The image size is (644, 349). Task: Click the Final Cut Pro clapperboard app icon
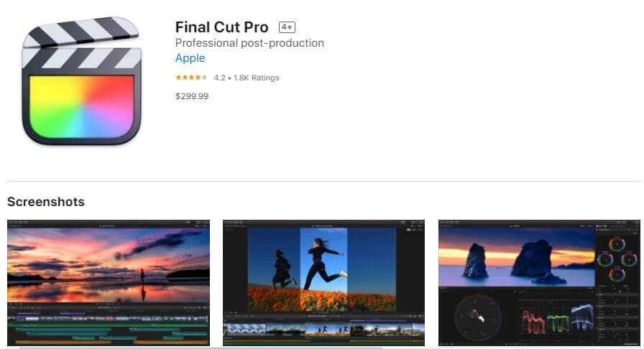pyautogui.click(x=81, y=81)
